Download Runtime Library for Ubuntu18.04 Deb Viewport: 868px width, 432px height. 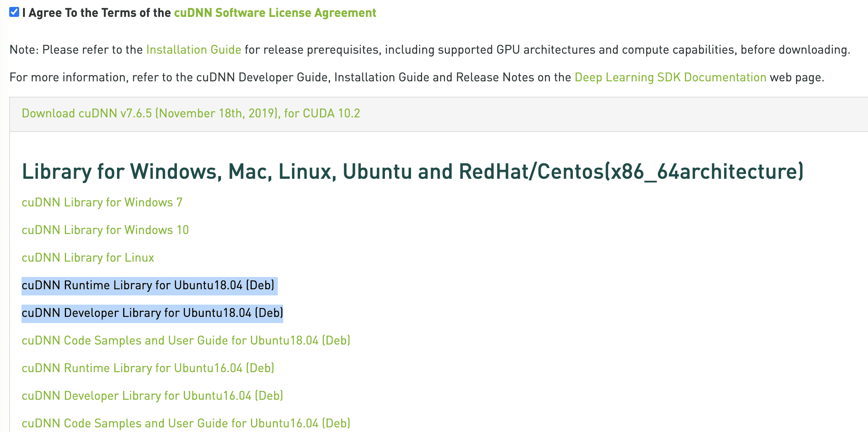[x=148, y=285]
